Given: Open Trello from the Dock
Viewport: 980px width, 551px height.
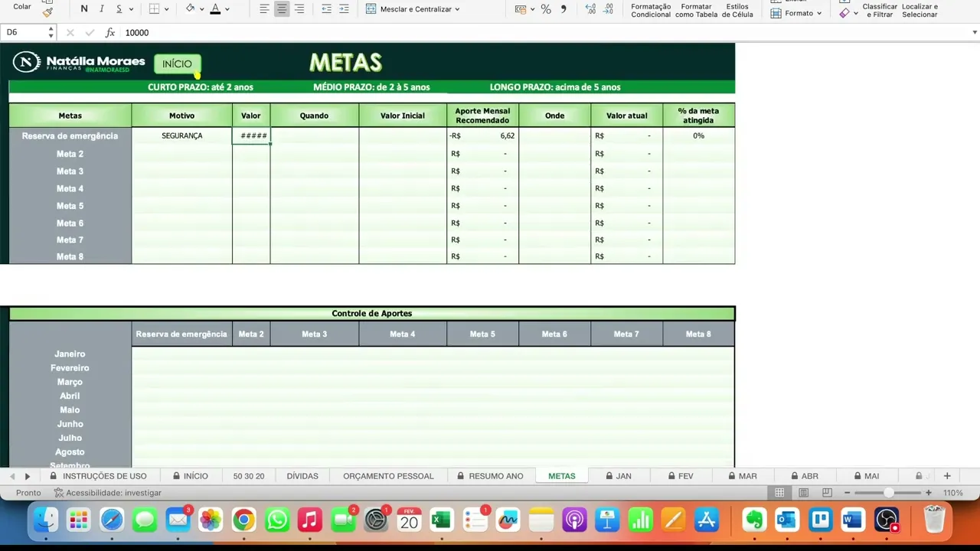Looking at the screenshot, I should tap(820, 520).
